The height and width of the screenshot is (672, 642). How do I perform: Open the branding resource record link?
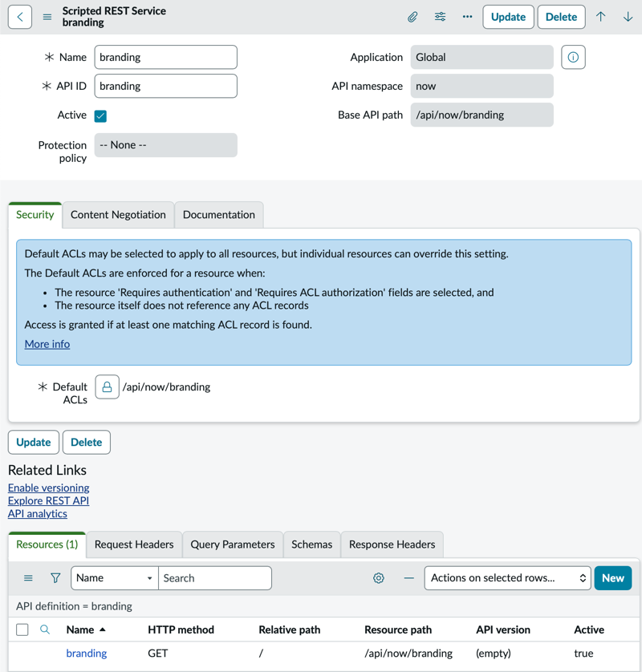[86, 653]
